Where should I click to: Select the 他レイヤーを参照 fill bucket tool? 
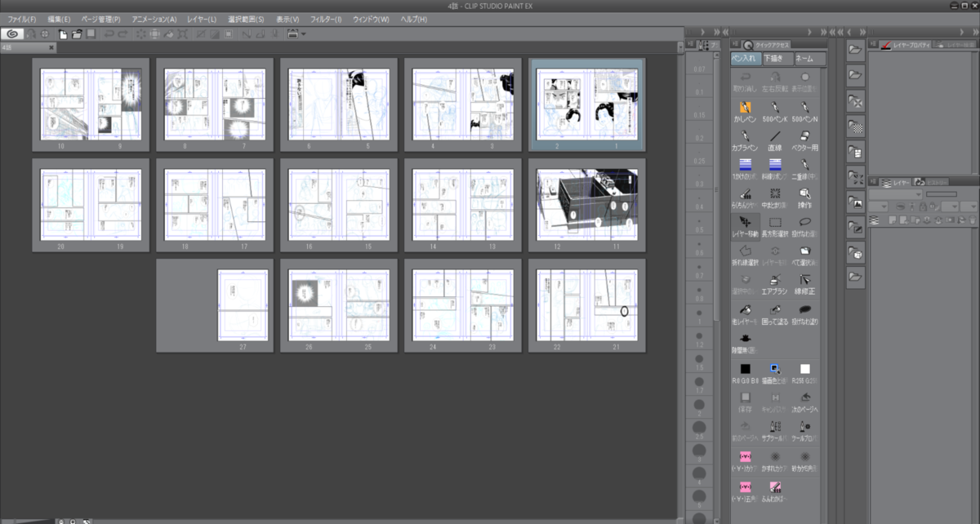[745, 314]
